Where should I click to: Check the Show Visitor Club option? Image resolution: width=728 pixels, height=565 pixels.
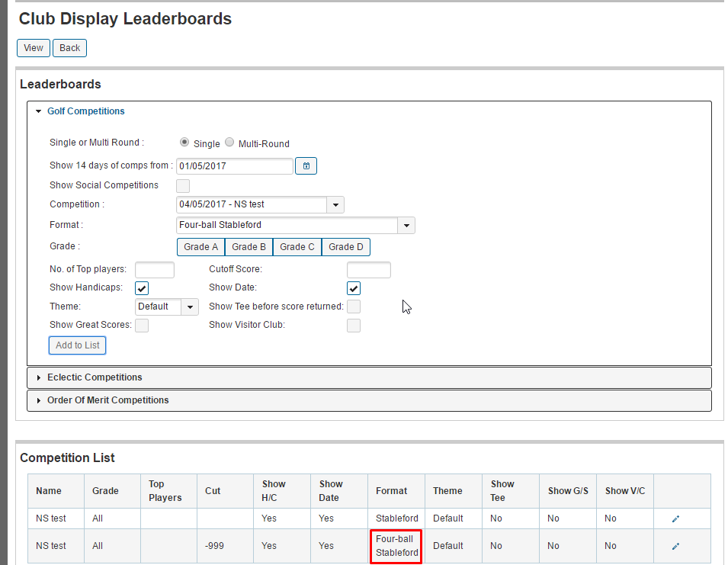tap(353, 325)
